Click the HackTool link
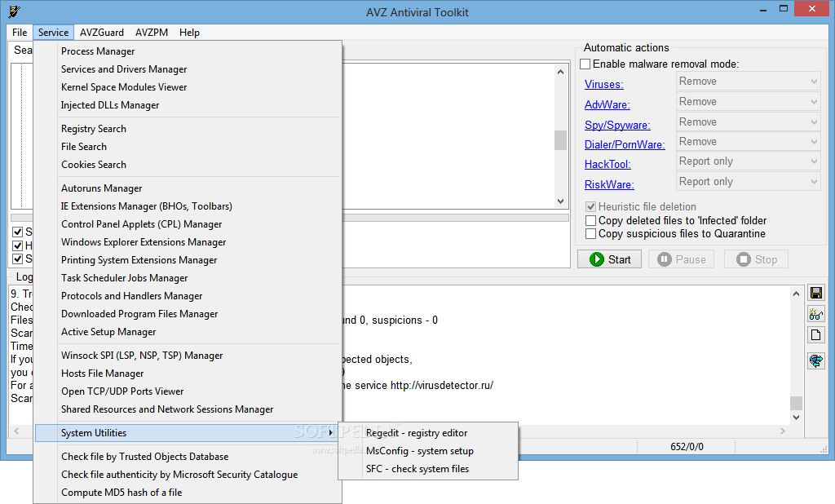Screen dimensions: 835x504 tap(607, 164)
